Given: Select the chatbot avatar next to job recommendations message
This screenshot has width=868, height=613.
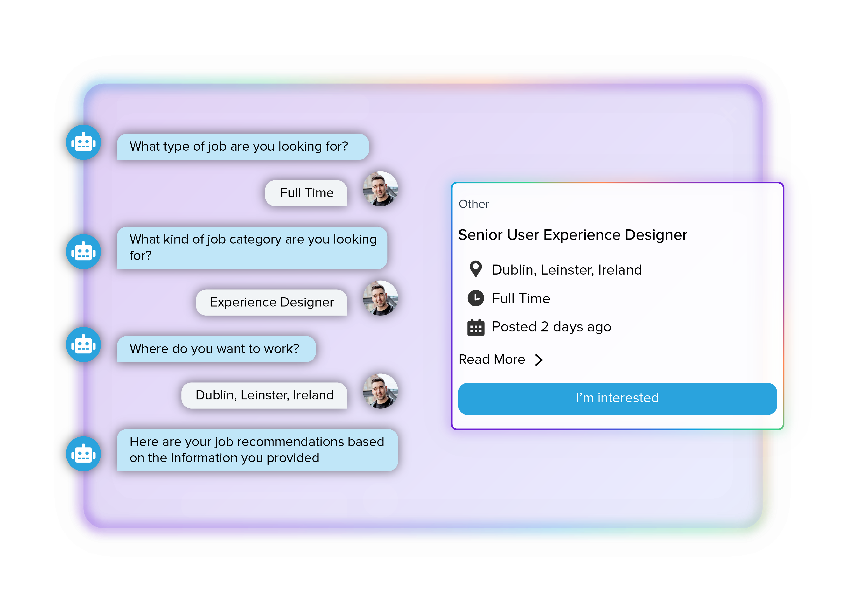Looking at the screenshot, I should (x=83, y=453).
